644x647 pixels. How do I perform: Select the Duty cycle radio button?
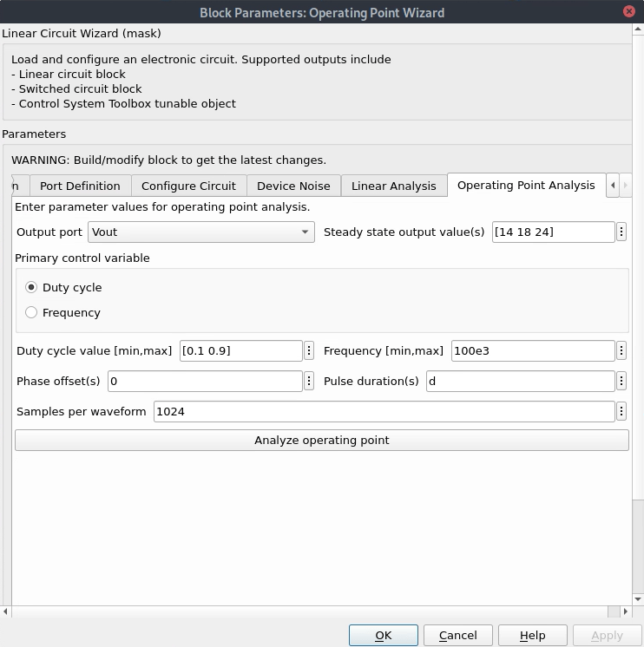pyautogui.click(x=32, y=287)
